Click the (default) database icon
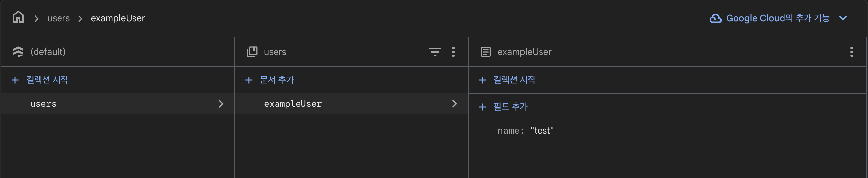The height and width of the screenshot is (178, 868). (x=18, y=52)
